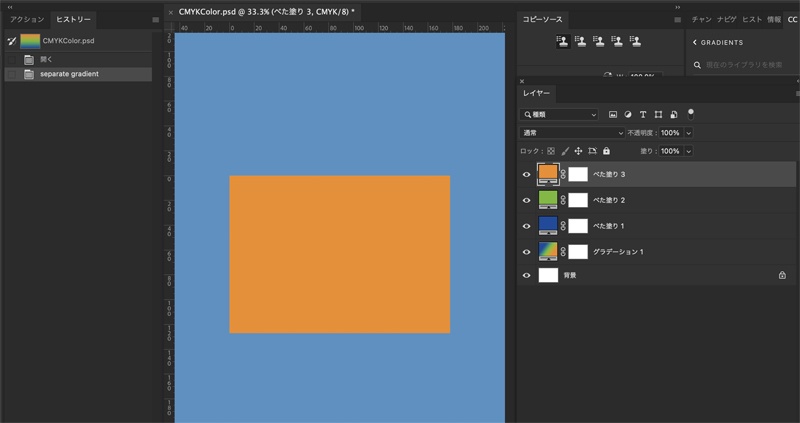800x423 pixels.
Task: Click the green color thumbnail of べた塗り 2
Action: pyautogui.click(x=548, y=200)
